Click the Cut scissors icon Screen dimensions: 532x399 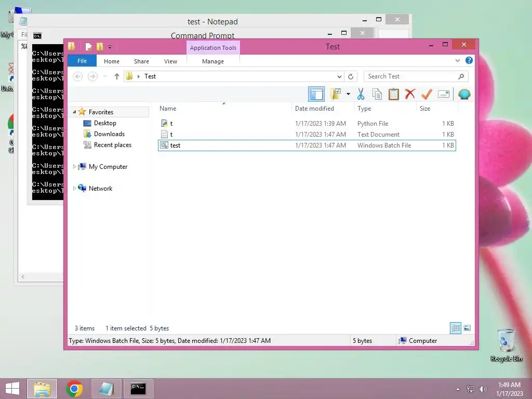[x=361, y=94]
